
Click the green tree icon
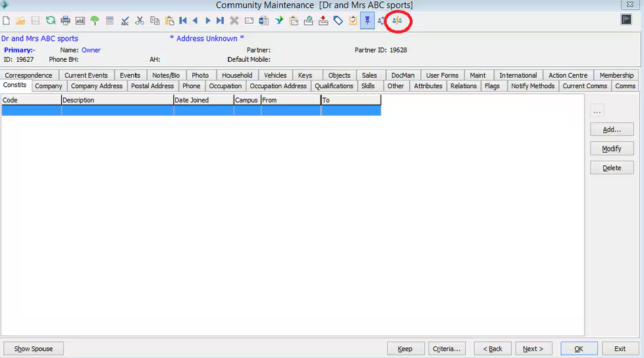(94, 20)
